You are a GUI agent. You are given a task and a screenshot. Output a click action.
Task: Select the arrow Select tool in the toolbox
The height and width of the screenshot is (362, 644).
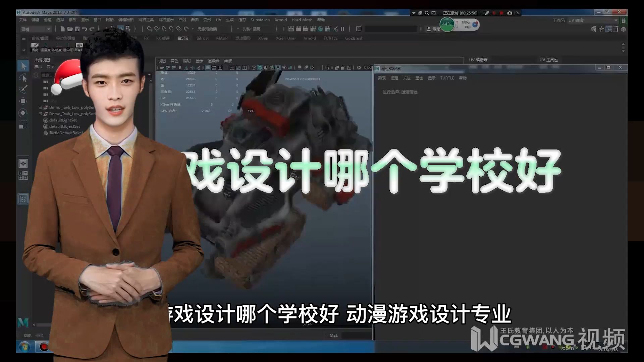tap(23, 65)
